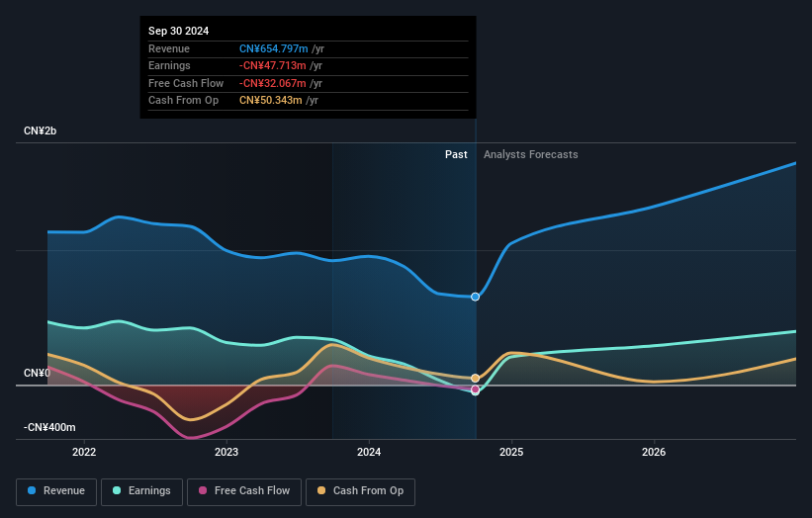This screenshot has height=518, width=812.
Task: Click the 2024 x-axis label
Action: [369, 452]
